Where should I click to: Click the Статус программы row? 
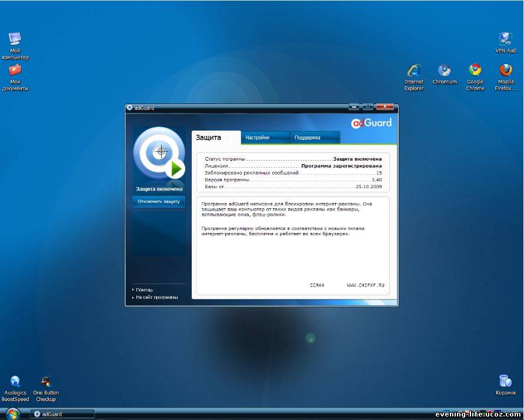point(293,159)
